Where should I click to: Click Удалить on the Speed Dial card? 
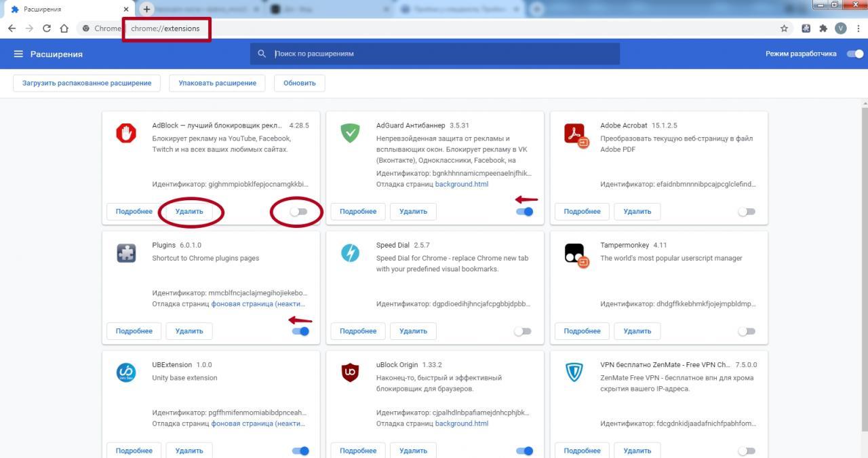(x=413, y=331)
